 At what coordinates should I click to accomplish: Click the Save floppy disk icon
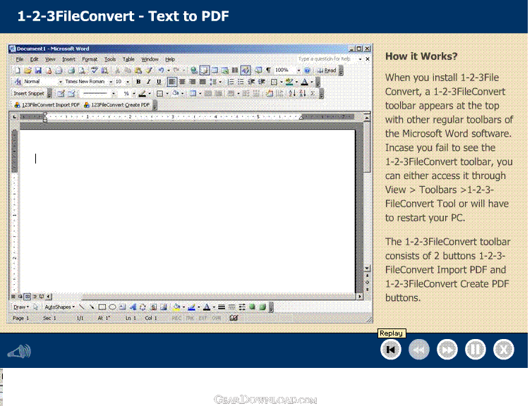tap(38, 70)
